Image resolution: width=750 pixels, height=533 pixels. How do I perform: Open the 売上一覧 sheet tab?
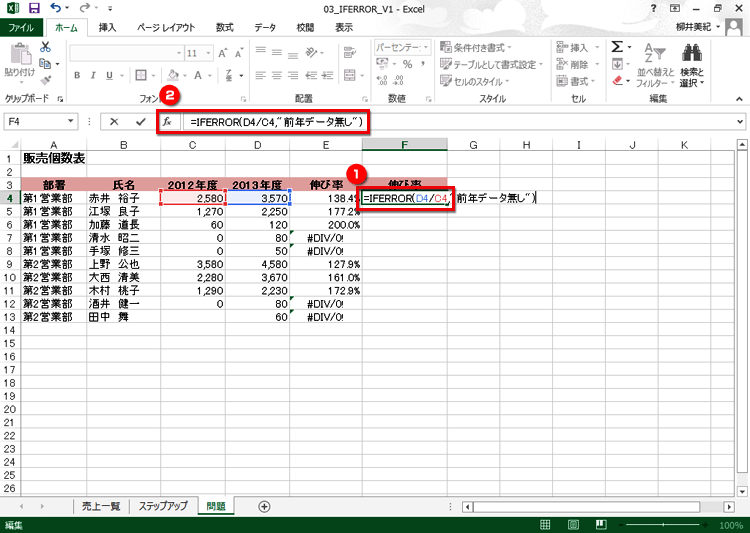click(x=101, y=506)
